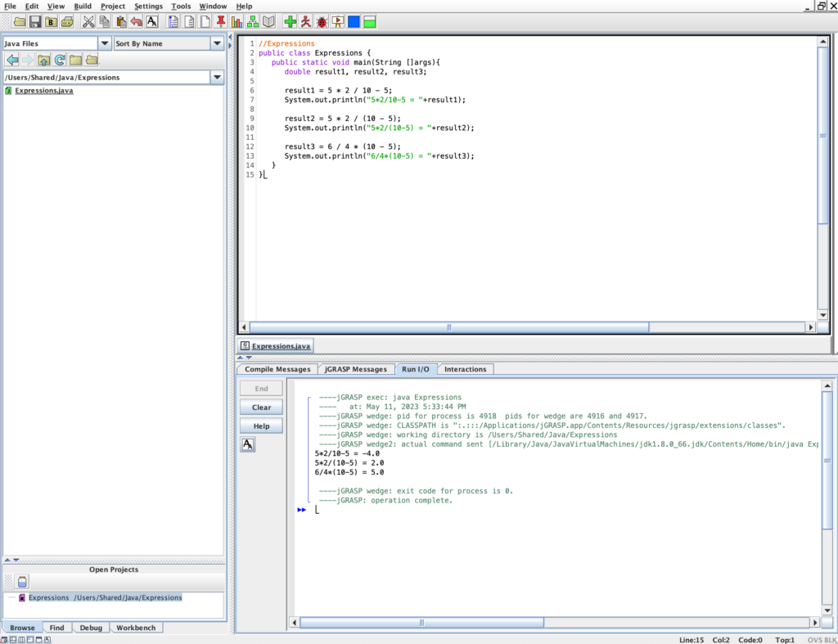Toggle Run I/O font size icon

tap(248, 444)
